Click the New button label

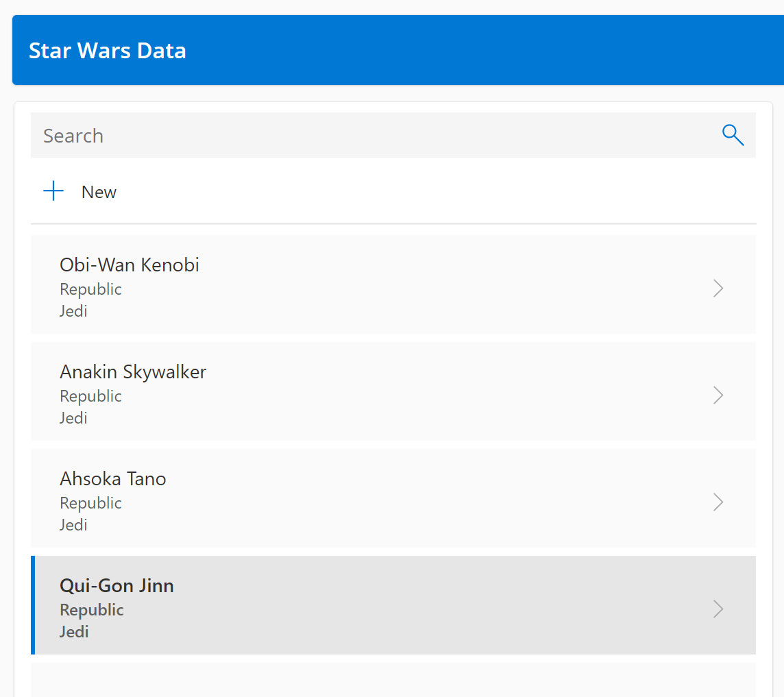point(99,192)
